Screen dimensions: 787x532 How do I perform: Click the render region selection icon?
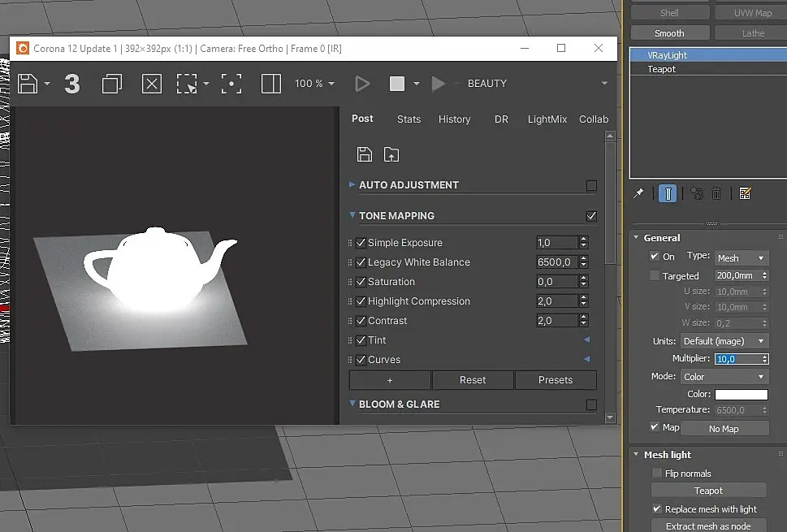pyautogui.click(x=188, y=84)
